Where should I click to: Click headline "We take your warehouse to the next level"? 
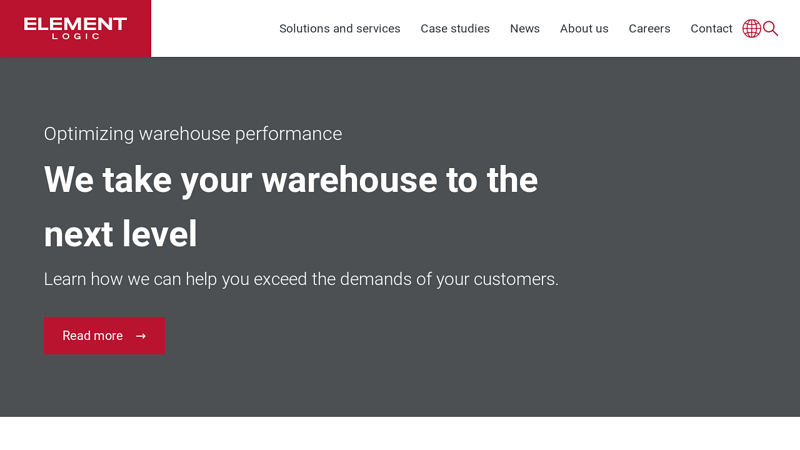click(291, 207)
